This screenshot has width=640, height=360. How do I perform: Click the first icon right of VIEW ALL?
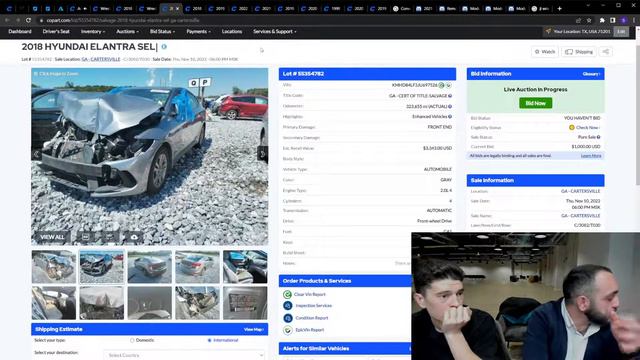point(85,237)
